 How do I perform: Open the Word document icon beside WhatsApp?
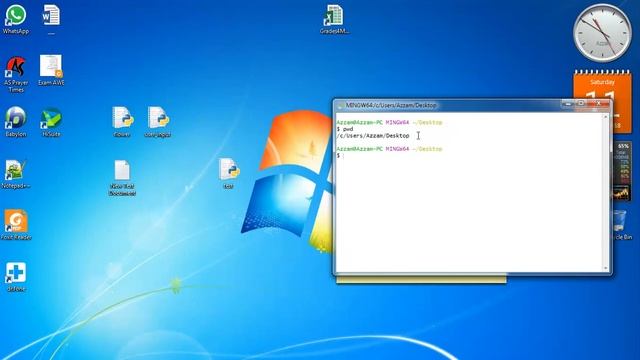point(51,18)
